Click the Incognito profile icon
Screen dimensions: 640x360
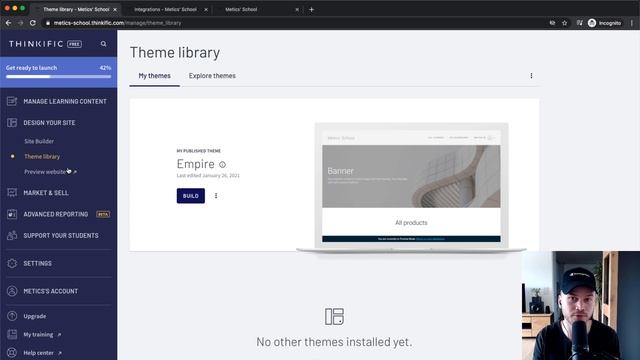point(592,23)
